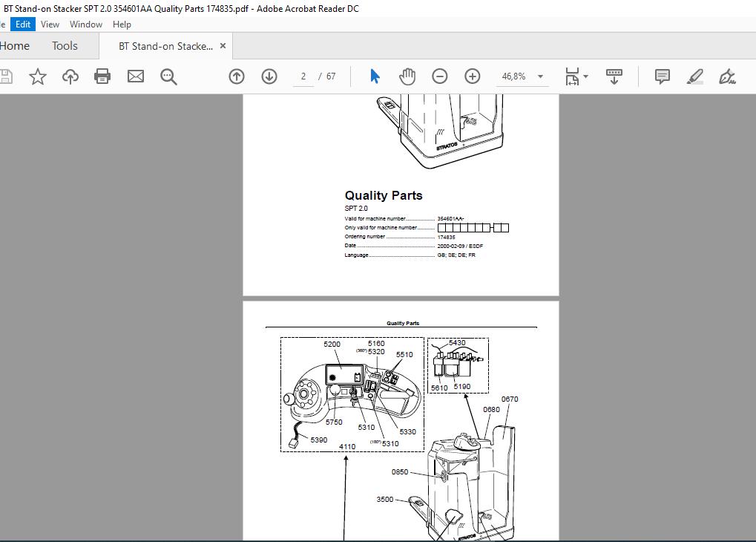The height and width of the screenshot is (542, 756).
Task: Activate the hand pan tool
Action: (407, 76)
